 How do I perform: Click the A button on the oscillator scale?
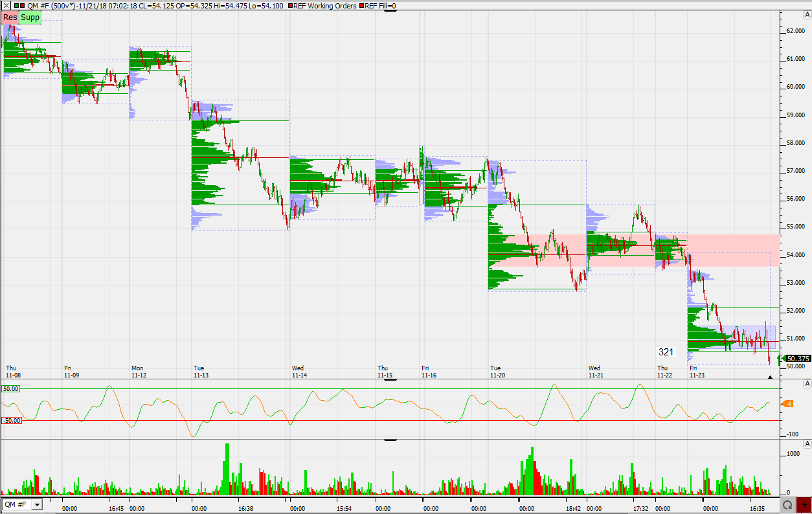tap(807, 384)
